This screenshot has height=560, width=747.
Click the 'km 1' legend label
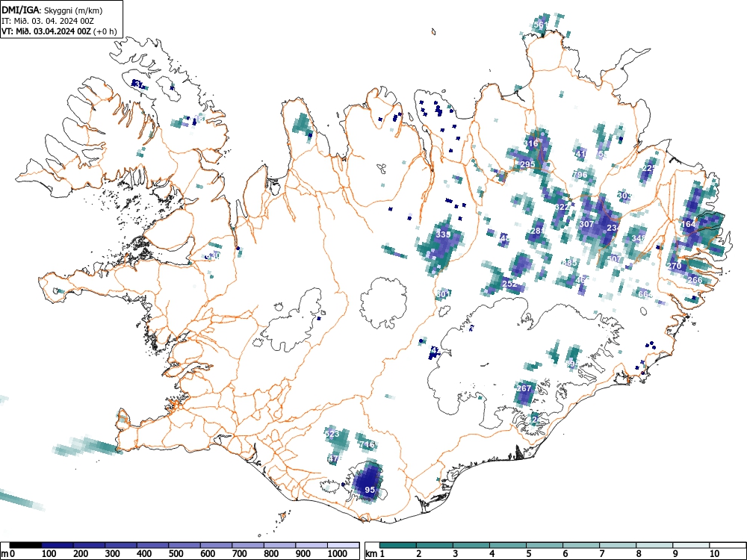pos(375,554)
